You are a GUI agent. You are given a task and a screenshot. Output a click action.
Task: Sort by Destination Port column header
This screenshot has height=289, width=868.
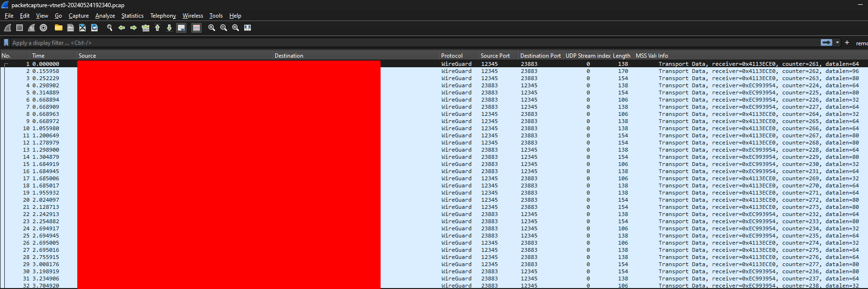[541, 56]
